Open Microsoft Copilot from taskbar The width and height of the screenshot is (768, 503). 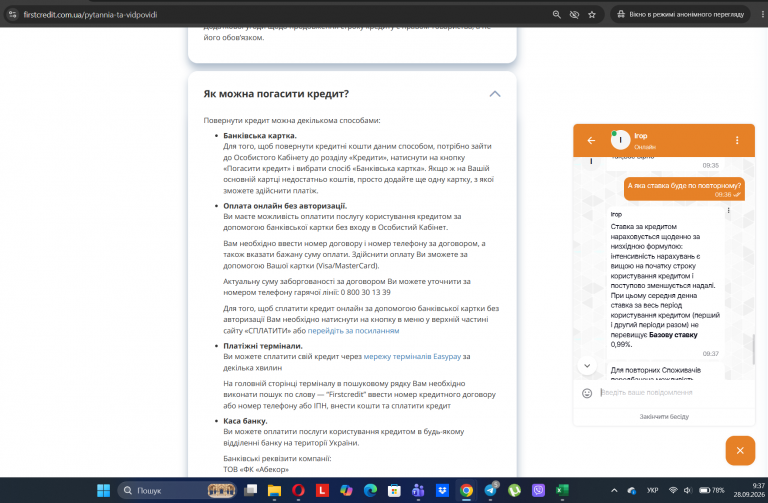(x=346, y=490)
